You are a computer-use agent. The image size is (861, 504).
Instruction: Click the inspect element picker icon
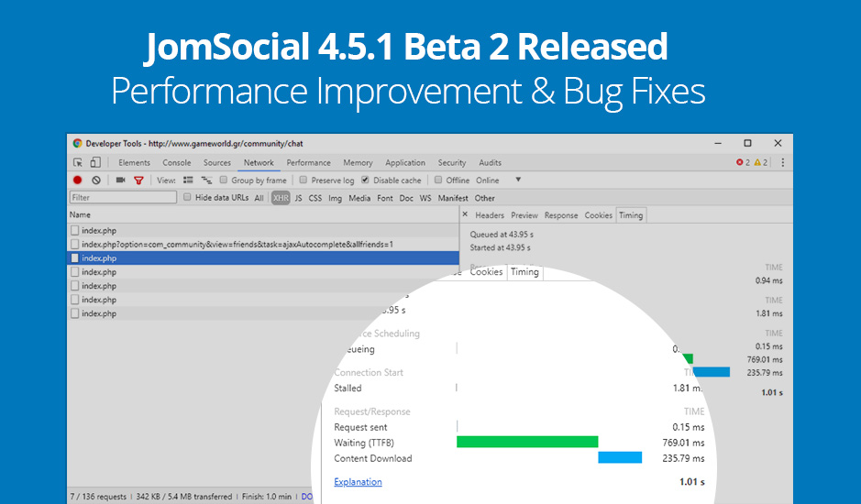78,162
